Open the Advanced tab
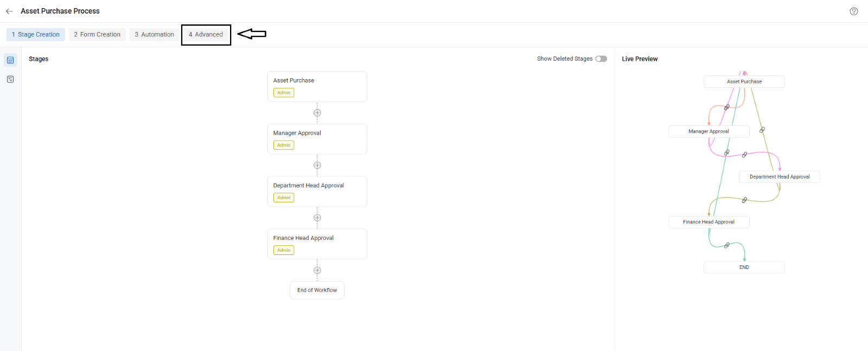 tap(206, 35)
